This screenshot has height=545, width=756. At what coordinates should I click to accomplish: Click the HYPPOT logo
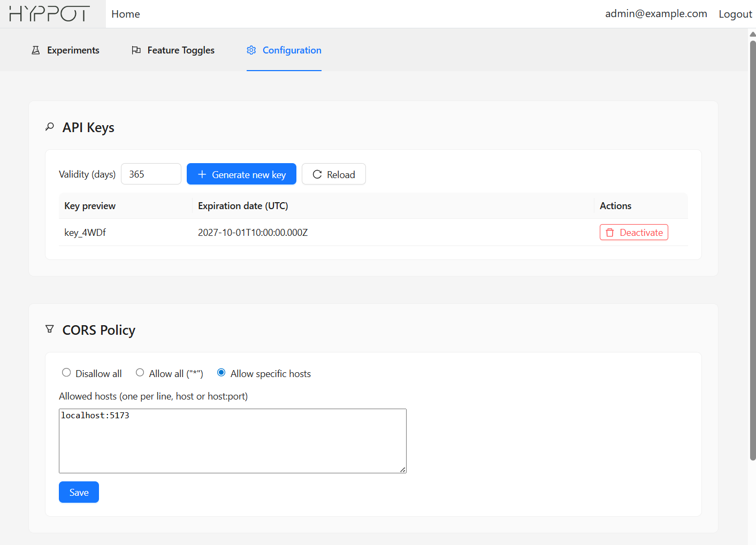click(50, 13)
